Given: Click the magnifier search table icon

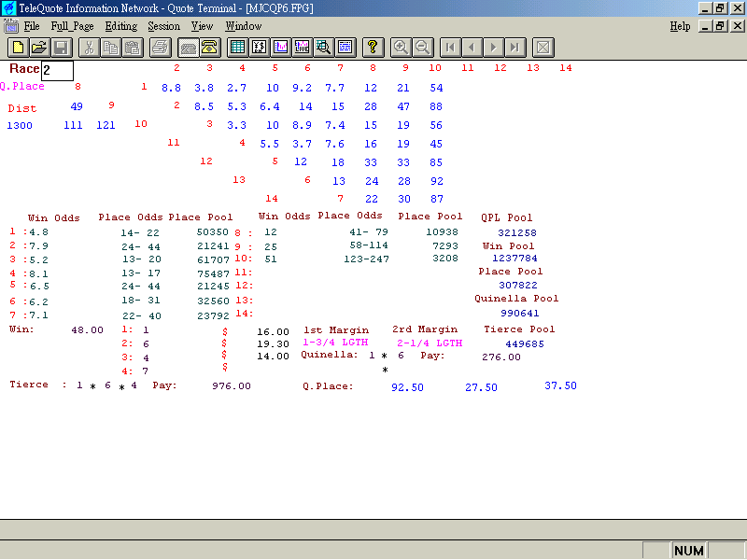Looking at the screenshot, I should tap(323, 48).
